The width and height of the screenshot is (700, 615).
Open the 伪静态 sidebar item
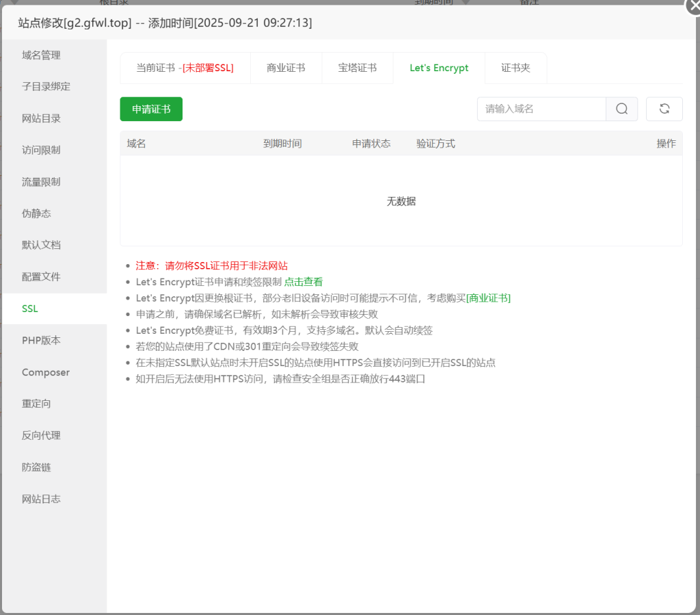[x=36, y=213]
